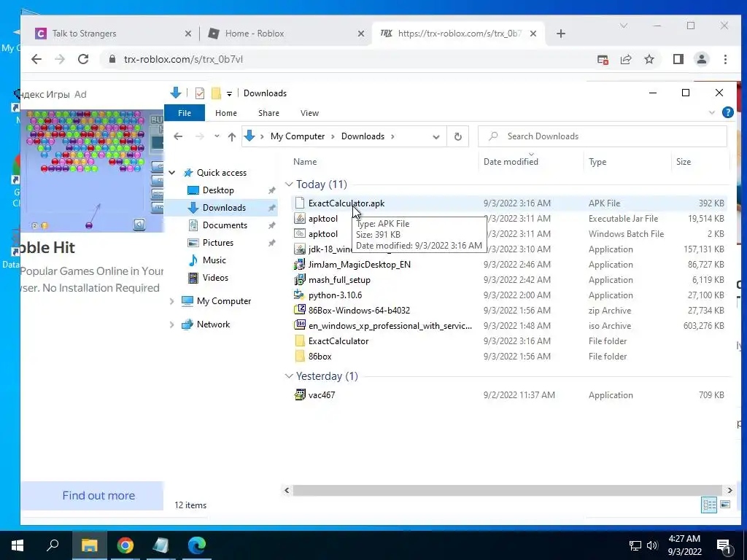The image size is (747, 560).
Task: Close the Talk to Strangers tab
Action: pos(188,34)
